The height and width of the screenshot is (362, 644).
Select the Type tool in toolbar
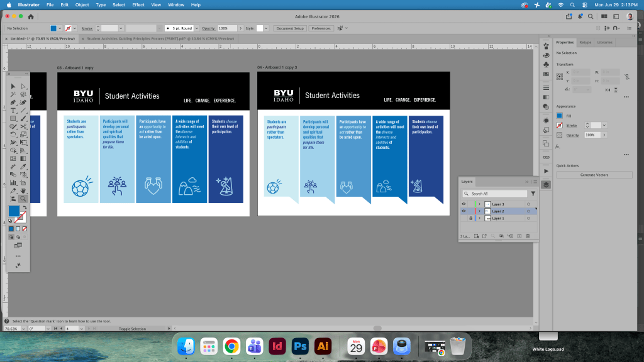13,111
